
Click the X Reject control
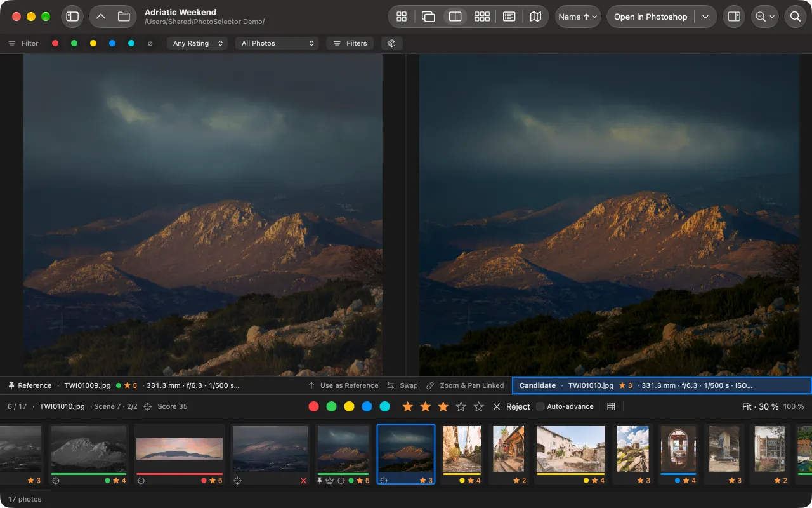[511, 406]
